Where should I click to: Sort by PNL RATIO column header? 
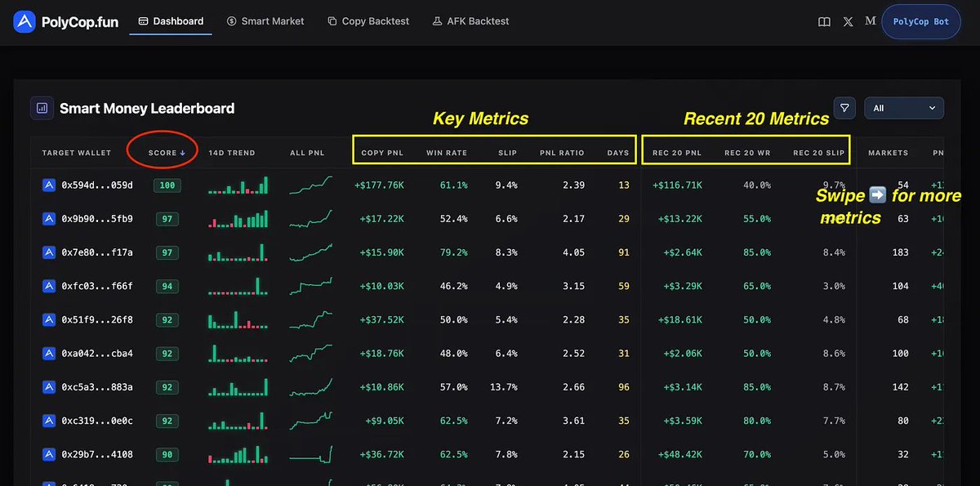(562, 153)
